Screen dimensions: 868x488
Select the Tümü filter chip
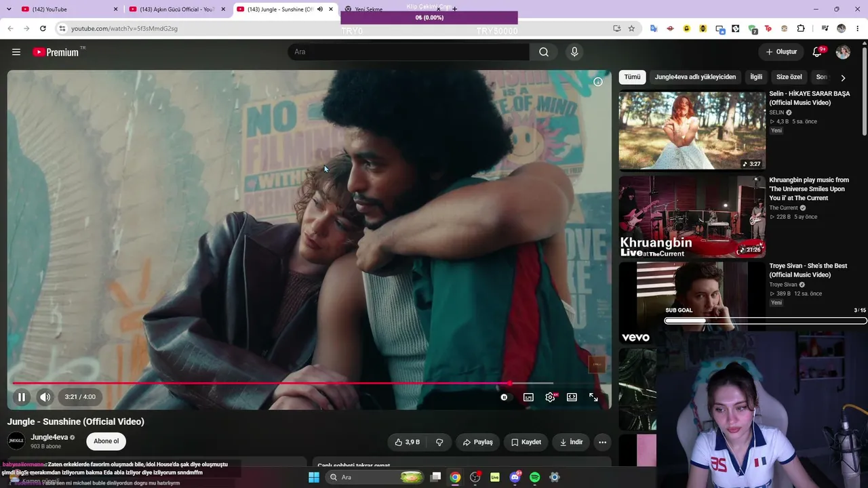pos(632,77)
